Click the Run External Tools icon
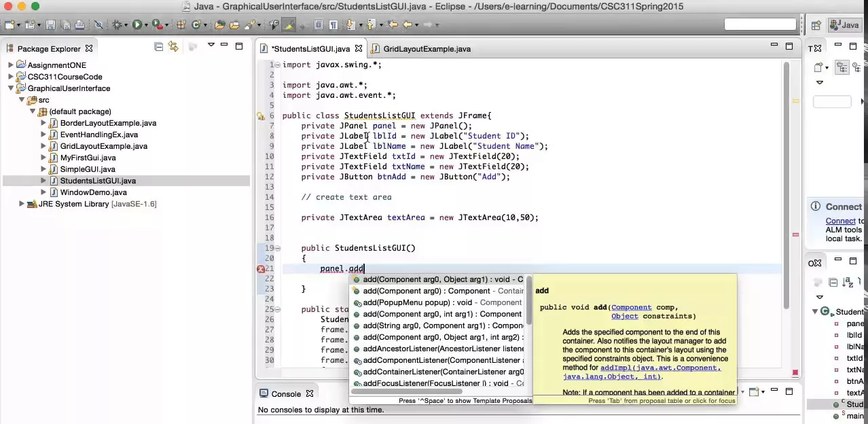The image size is (868, 424). pos(157,25)
